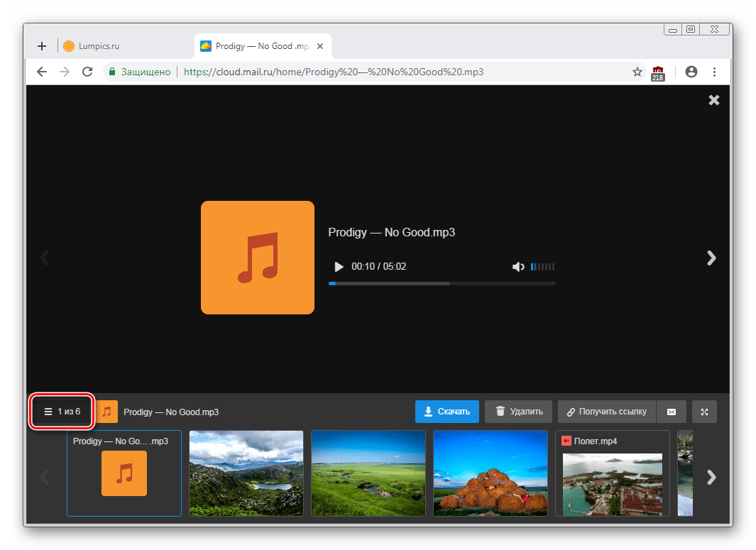Open the file list '1 из 6'
The image size is (756, 550).
[x=62, y=412]
